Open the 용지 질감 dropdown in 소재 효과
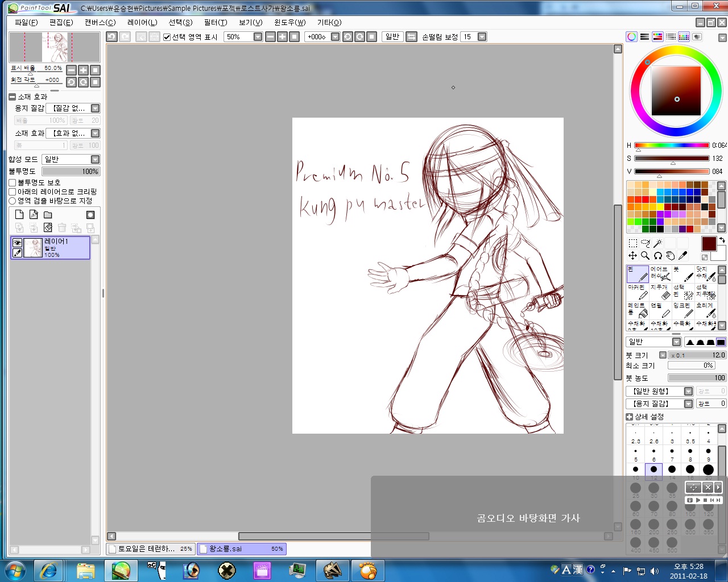The image size is (728, 582). click(96, 108)
